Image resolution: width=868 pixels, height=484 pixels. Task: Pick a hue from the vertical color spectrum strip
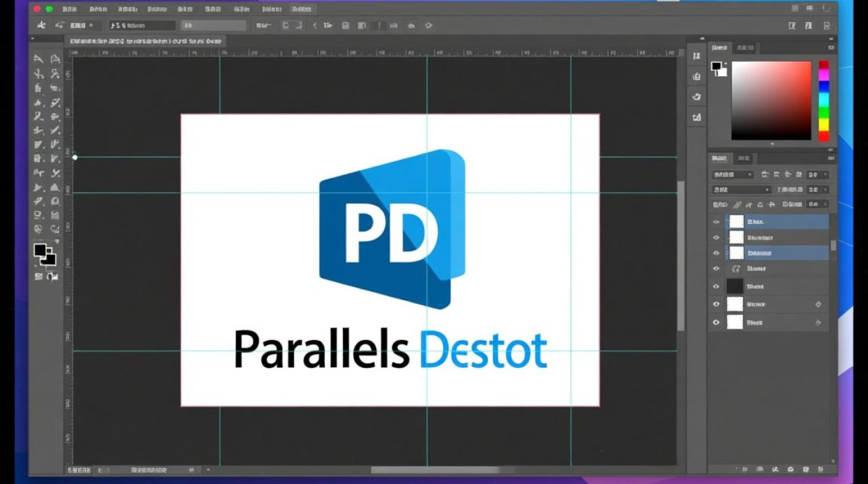[822, 100]
